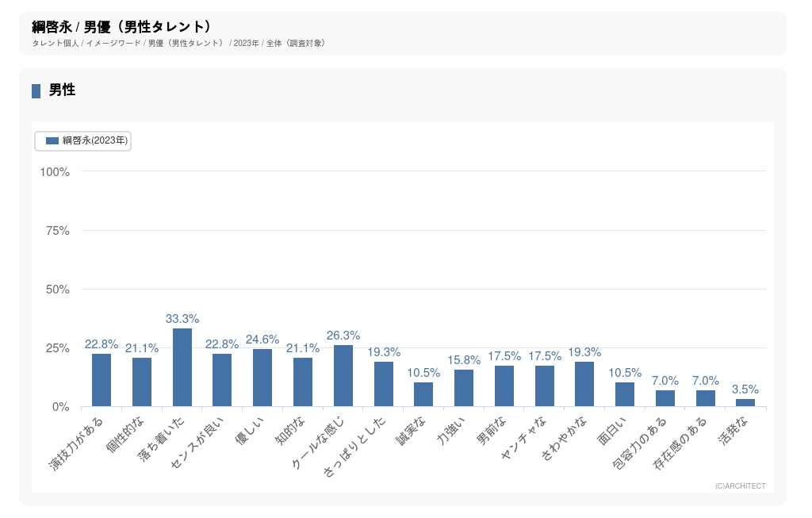Click the blue legend color swatch
The height and width of the screenshot is (518, 812).
coord(52,140)
